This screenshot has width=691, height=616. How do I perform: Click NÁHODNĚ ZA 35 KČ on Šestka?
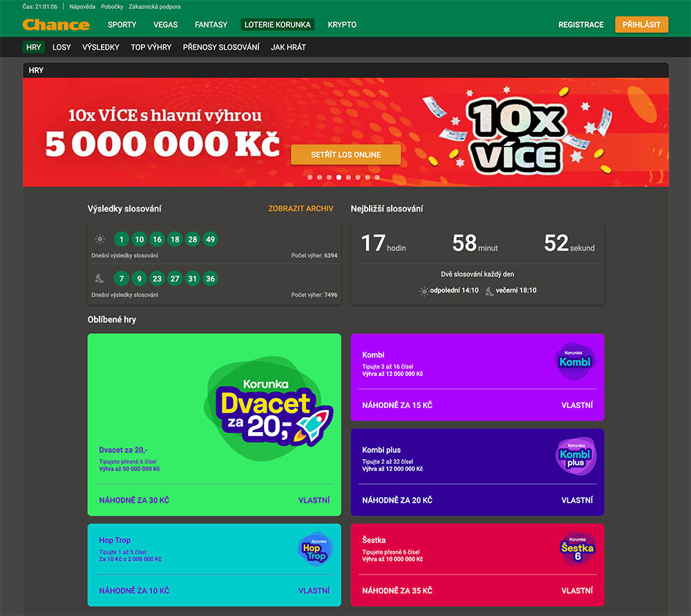coord(397,591)
